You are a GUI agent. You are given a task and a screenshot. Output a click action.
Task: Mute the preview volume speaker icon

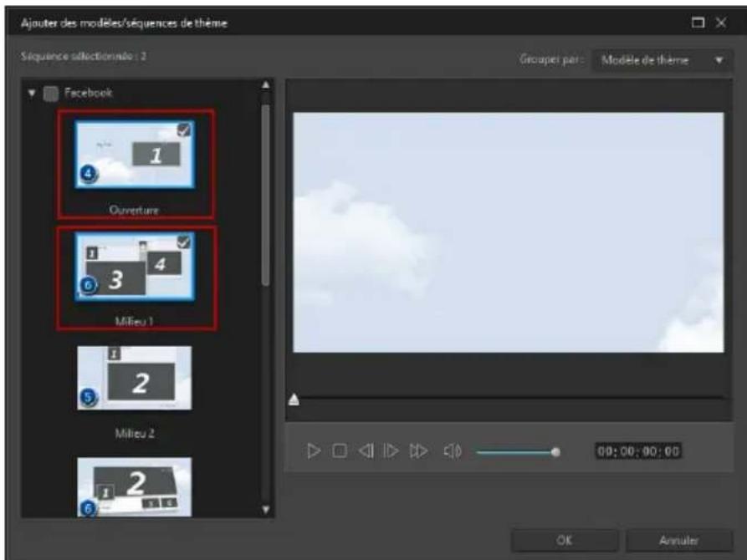pyautogui.click(x=452, y=451)
